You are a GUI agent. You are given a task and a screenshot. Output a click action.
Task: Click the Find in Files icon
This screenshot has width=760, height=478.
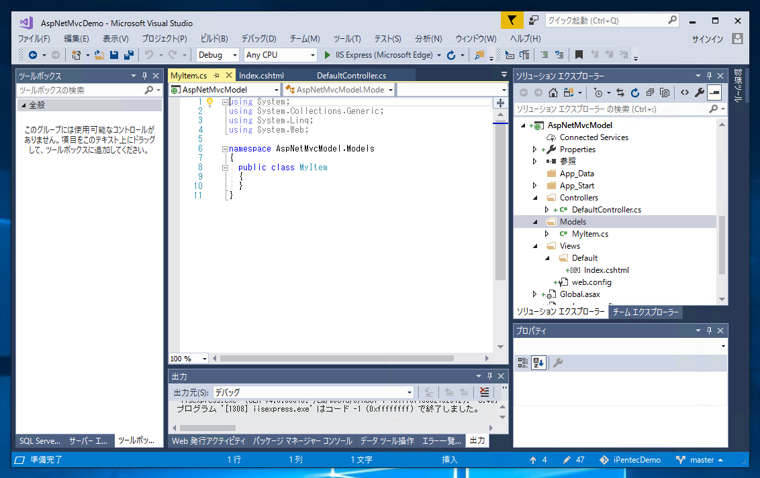click(479, 55)
